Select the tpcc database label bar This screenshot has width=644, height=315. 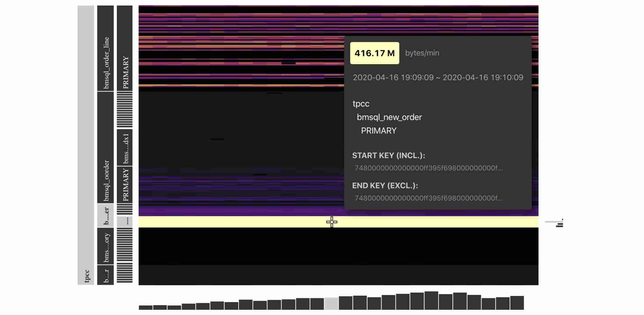pyautogui.click(x=86, y=145)
